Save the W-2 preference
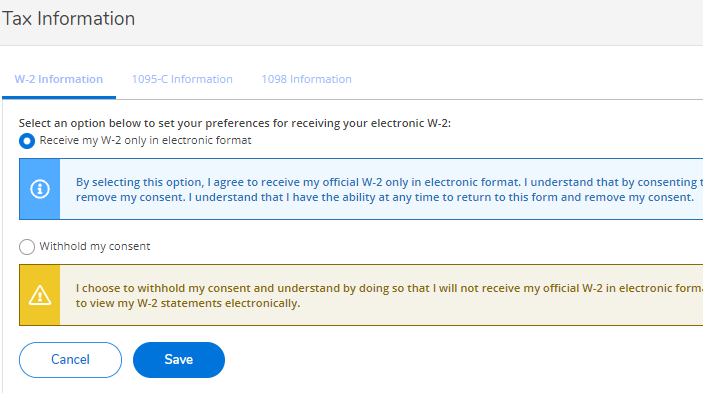The height and width of the screenshot is (393, 703). 179,360
